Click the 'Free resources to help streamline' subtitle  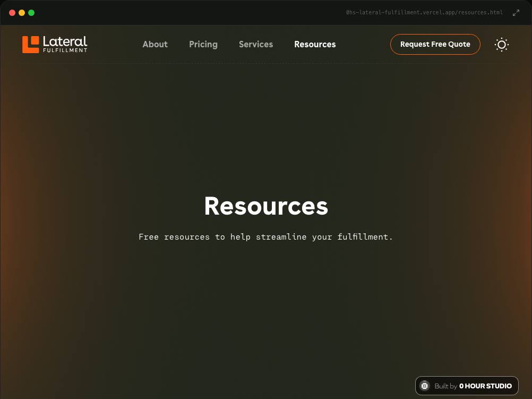[x=265, y=236]
